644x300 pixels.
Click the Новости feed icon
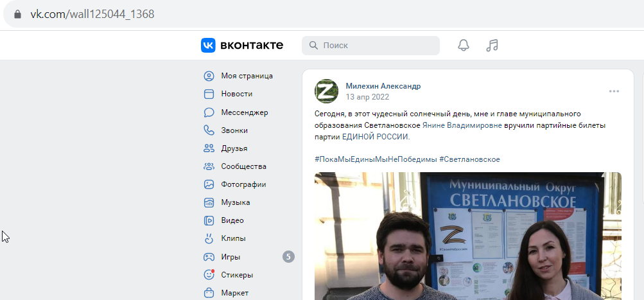tap(209, 94)
